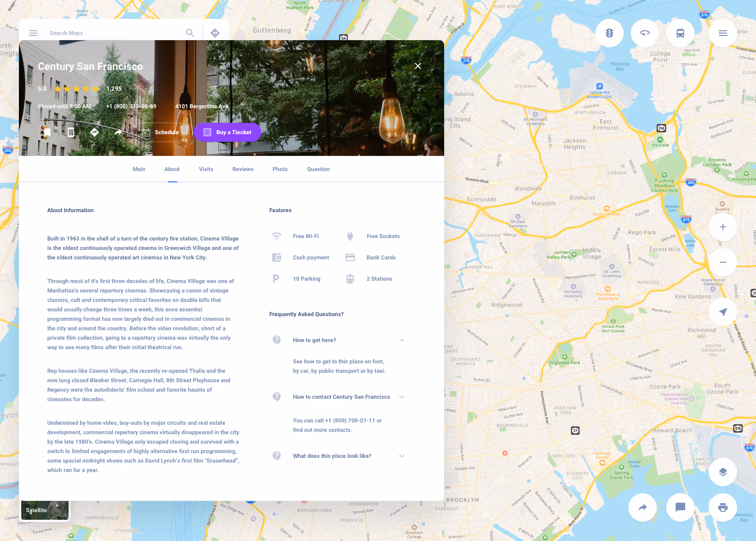The width and height of the screenshot is (756, 541).
Task: Select the directions icon beside the search bar
Action: (215, 33)
